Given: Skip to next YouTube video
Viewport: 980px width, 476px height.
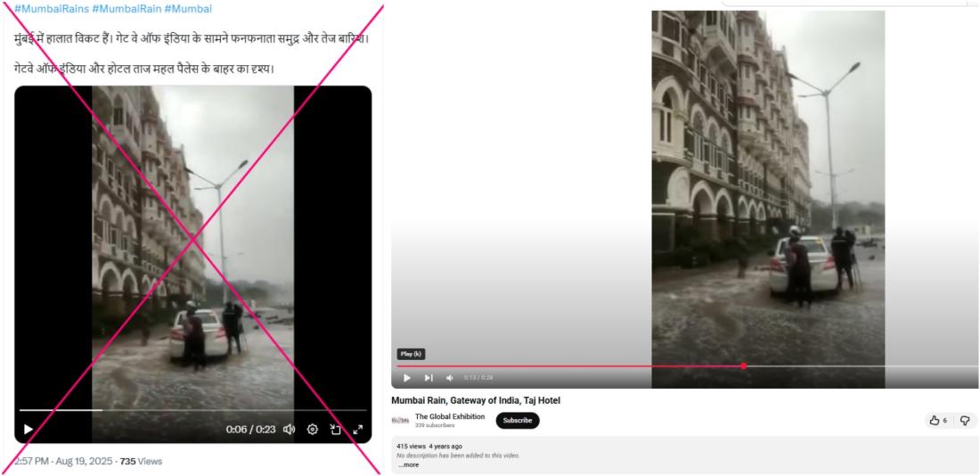Looking at the screenshot, I should coord(429,378).
